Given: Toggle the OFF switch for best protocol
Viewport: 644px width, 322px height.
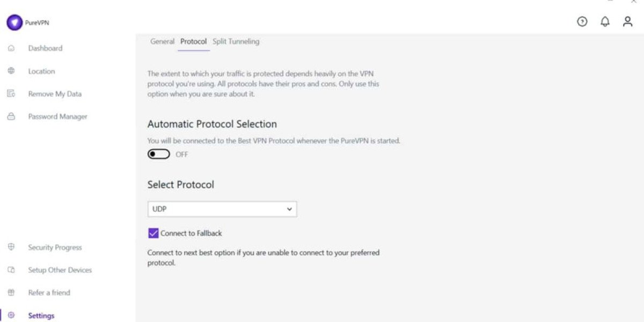Looking at the screenshot, I should tap(158, 154).
